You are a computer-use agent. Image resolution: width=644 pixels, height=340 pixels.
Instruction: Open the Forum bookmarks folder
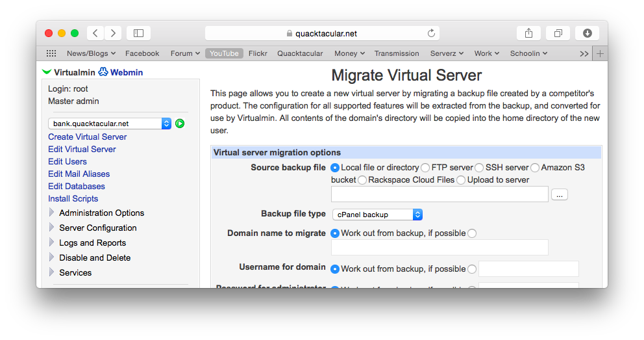[185, 53]
